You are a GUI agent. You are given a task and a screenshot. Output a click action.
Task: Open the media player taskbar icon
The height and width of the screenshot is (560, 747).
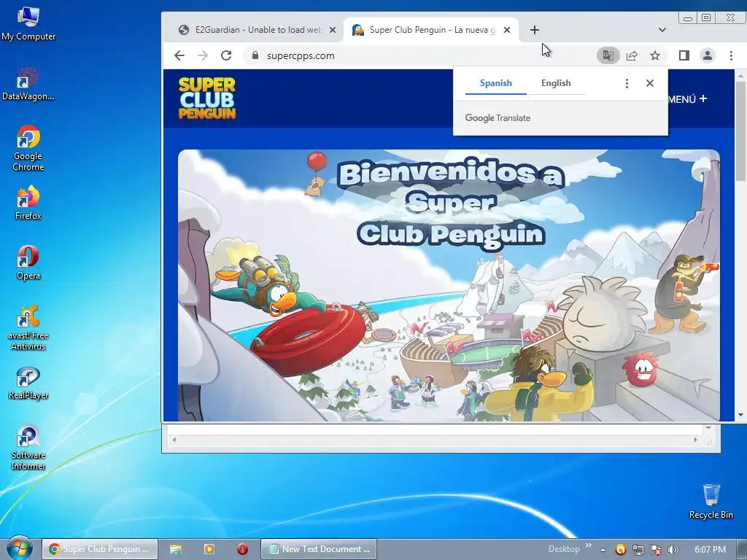click(x=209, y=549)
